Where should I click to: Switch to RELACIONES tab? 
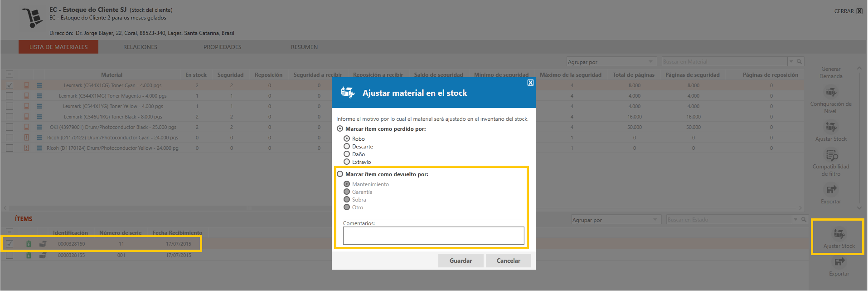[x=140, y=47]
